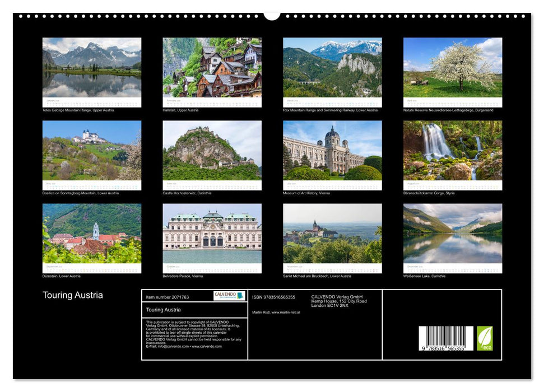
Task: Click the Hallstatt February image
Action: (212, 71)
